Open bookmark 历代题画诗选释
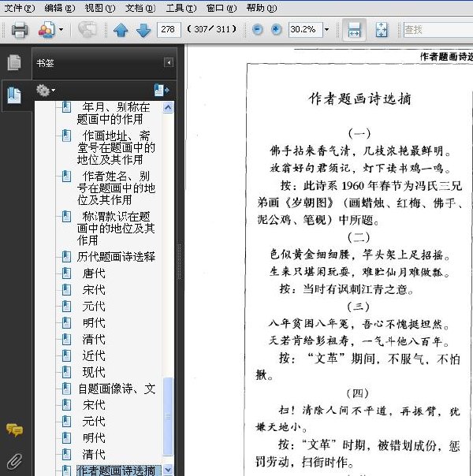 [116, 257]
